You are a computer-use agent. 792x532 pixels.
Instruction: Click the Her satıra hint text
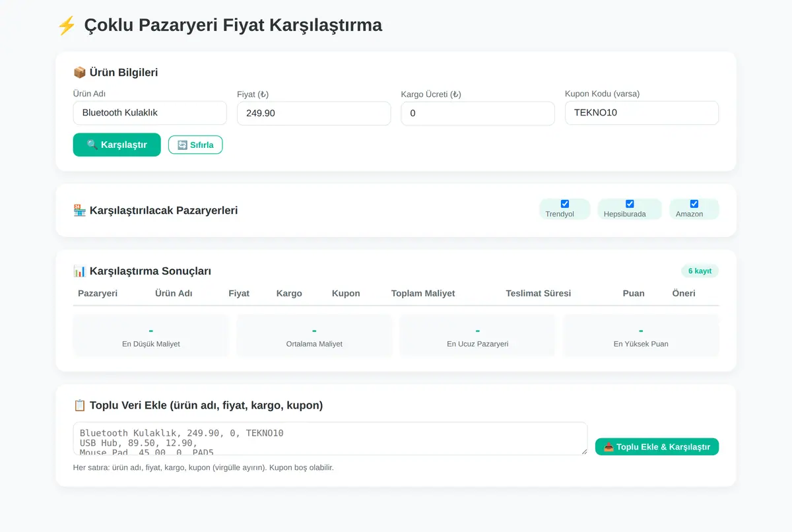click(203, 467)
